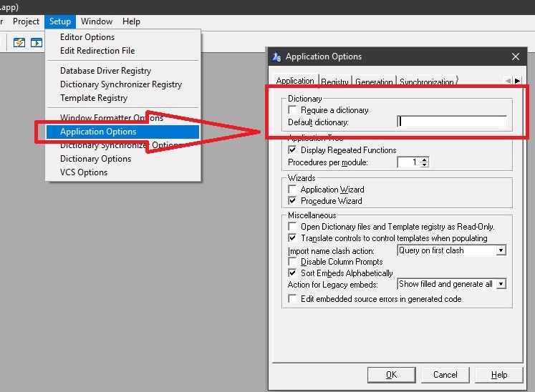Screen dimensions: 535x392
Task: Close the Application Options dialog
Action: click(x=516, y=57)
